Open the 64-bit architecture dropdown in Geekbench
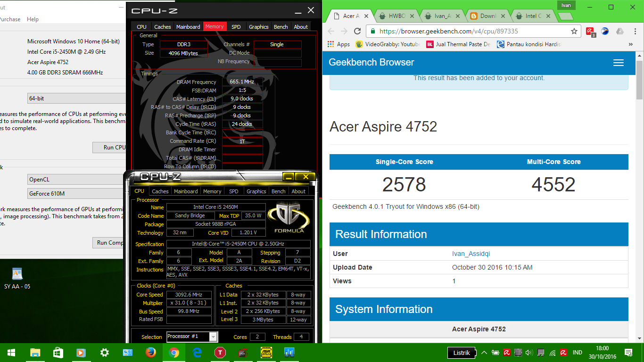Image resolution: width=644 pixels, height=362 pixels. click(76, 99)
